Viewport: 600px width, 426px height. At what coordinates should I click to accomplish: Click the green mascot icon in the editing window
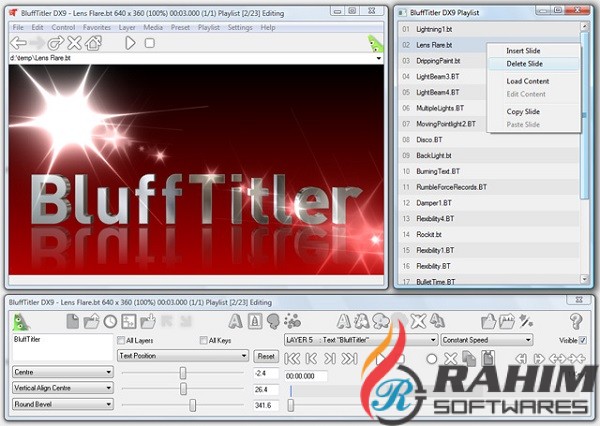(x=21, y=322)
